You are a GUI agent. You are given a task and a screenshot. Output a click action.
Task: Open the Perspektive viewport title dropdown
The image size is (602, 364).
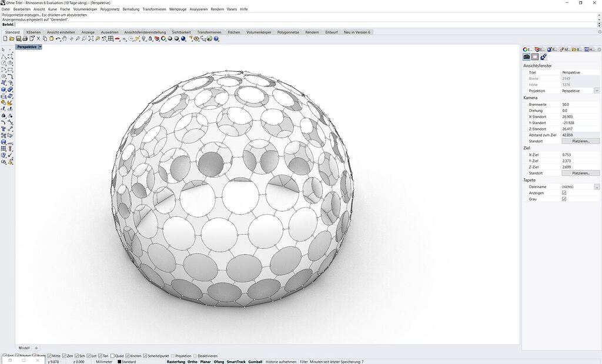[39, 46]
